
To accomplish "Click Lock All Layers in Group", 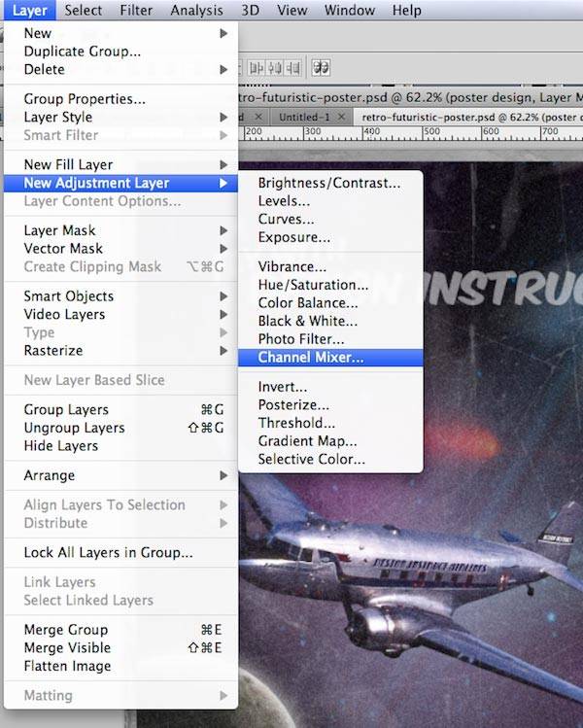I will coord(108,552).
